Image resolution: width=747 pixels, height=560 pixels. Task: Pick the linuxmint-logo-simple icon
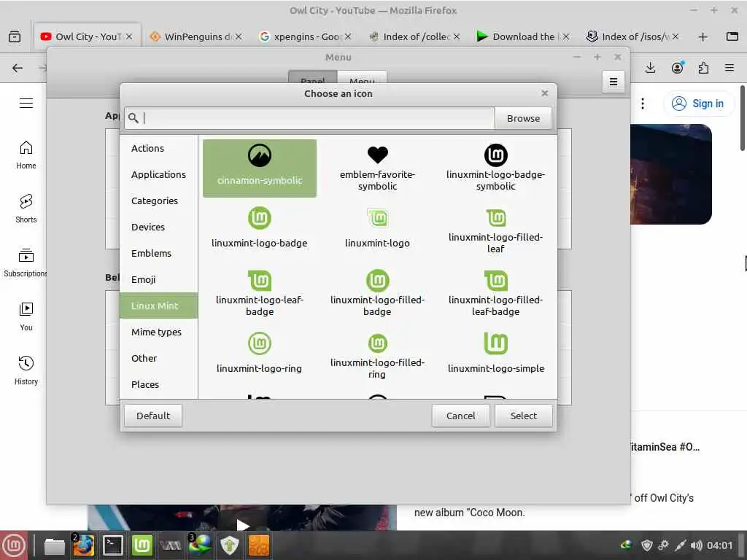click(495, 354)
